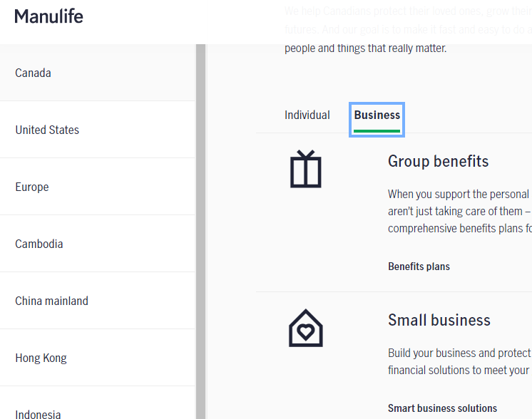Select Europe from the region list
Image resolution: width=532 pixels, height=419 pixels.
(98, 187)
